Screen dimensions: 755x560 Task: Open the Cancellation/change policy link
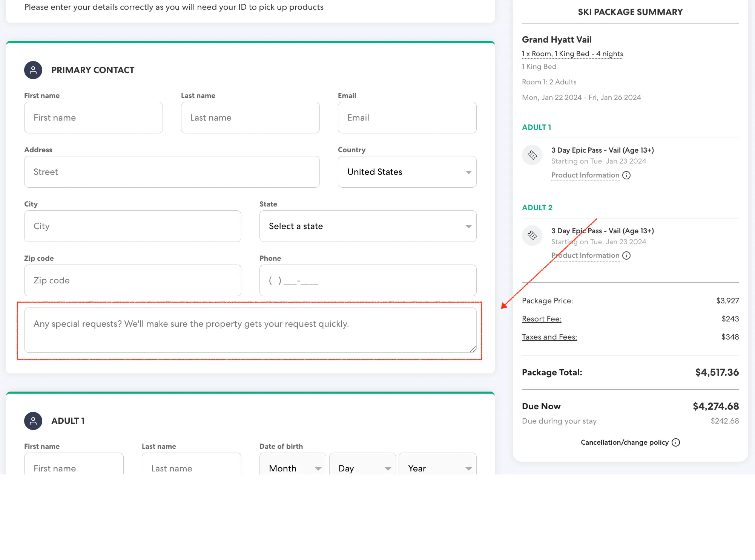click(625, 442)
